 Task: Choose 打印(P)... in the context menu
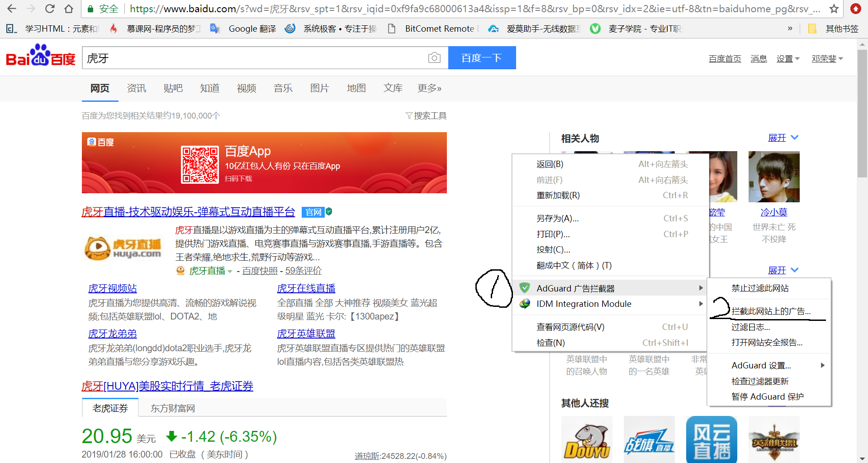[x=611, y=234]
